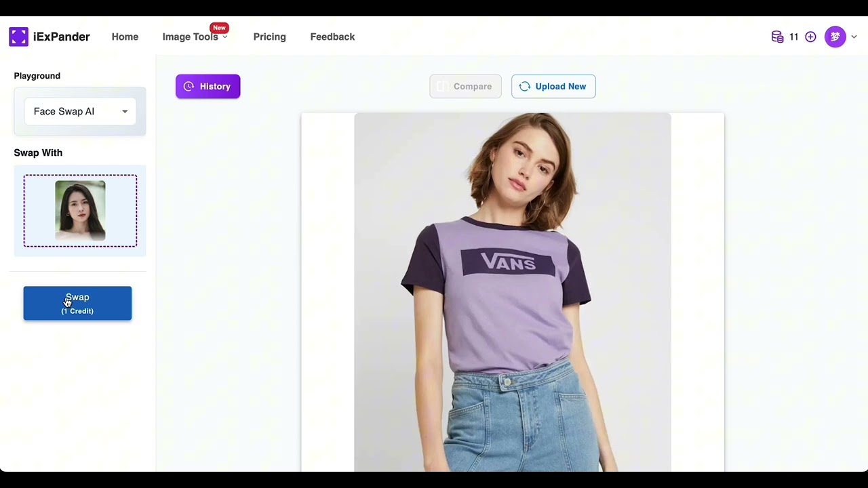868x488 pixels.
Task: Open the Home page
Action: pos(125,37)
